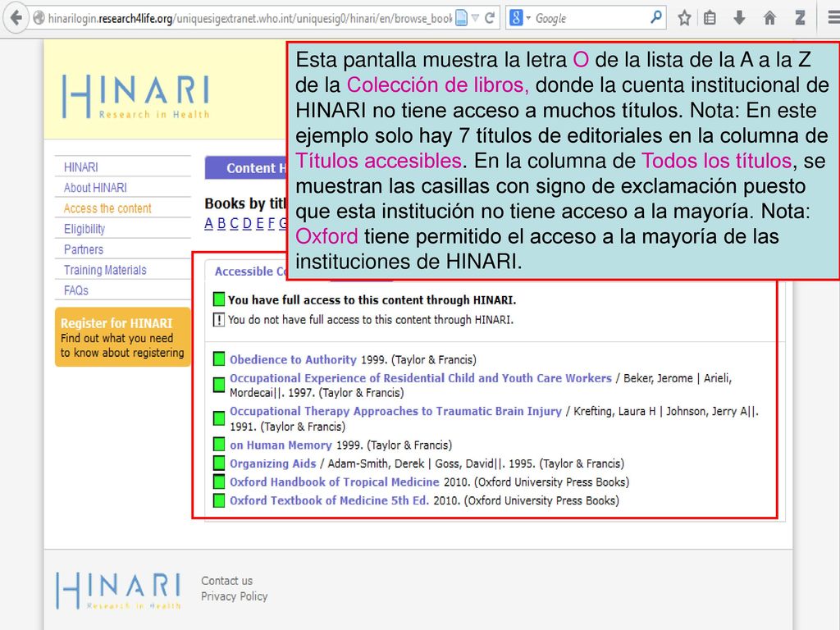This screenshot has width=840, height=630.
Task: Jump to books starting with letter F
Action: (272, 223)
